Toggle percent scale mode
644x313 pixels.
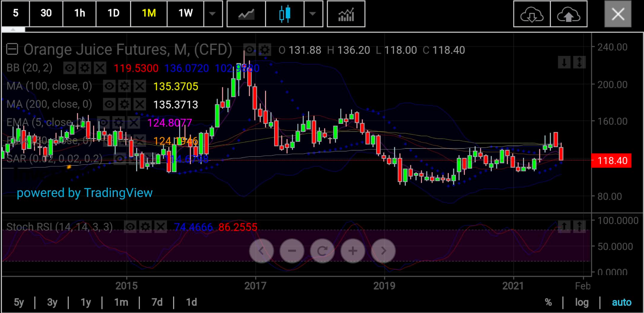548,302
